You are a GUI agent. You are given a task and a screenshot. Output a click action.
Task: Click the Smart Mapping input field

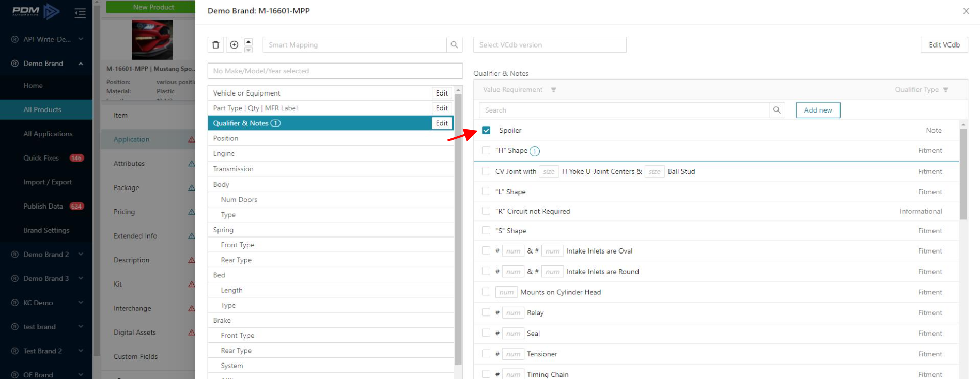(x=354, y=45)
